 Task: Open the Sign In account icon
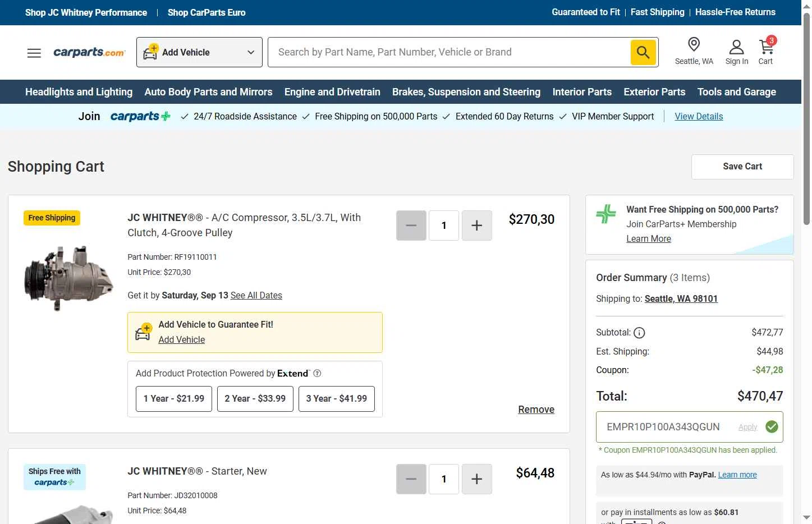click(736, 47)
